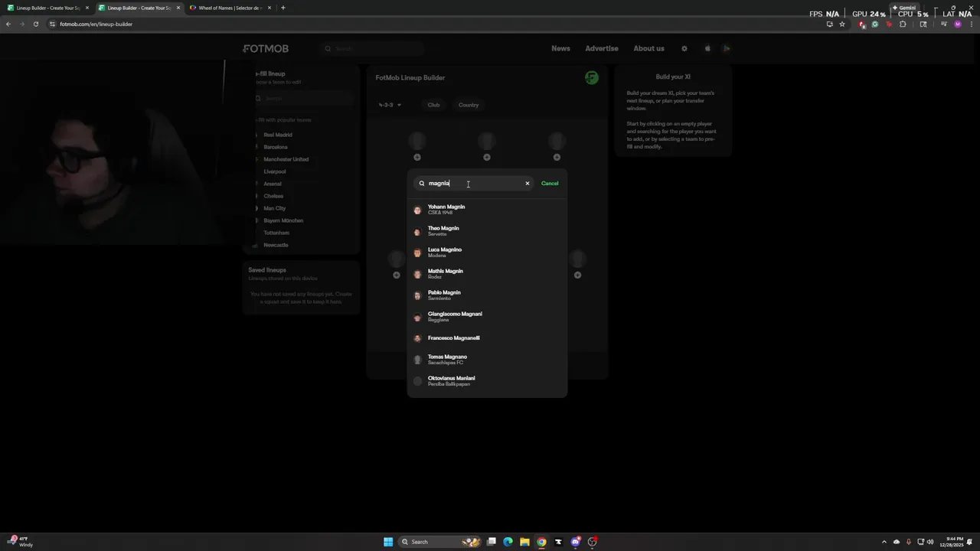Image resolution: width=980 pixels, height=551 pixels.
Task: Click the player search input containing 'magnia'
Action: coord(473,184)
